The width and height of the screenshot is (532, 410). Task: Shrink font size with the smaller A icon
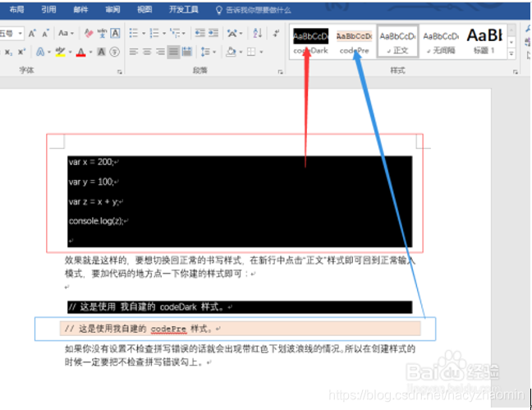(x=45, y=34)
